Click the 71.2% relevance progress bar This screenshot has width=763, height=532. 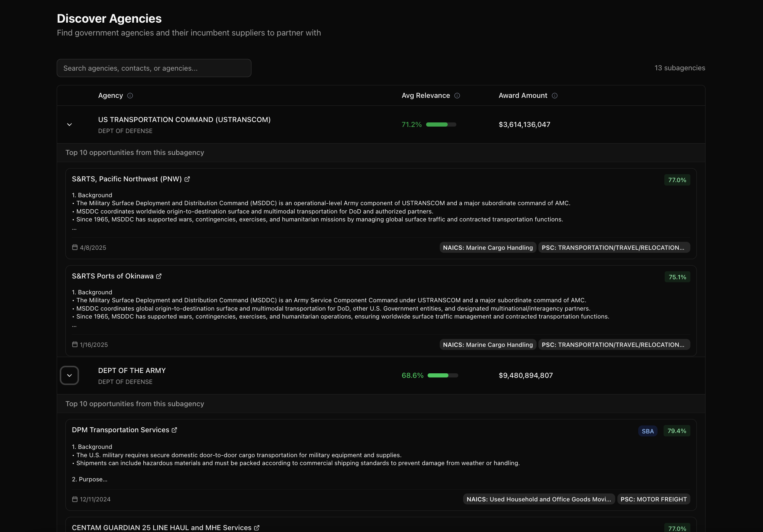coord(441,124)
